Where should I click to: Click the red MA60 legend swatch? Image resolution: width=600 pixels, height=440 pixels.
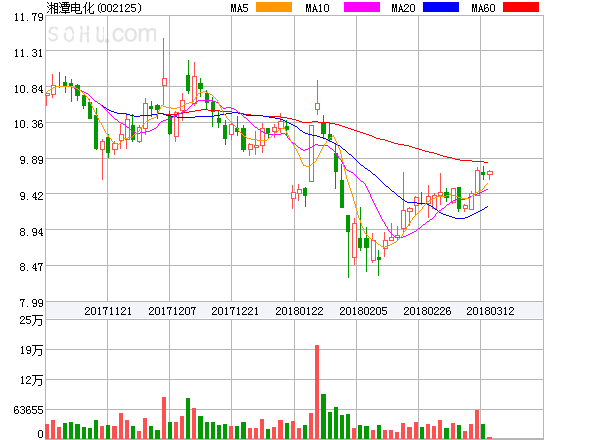point(521,7)
